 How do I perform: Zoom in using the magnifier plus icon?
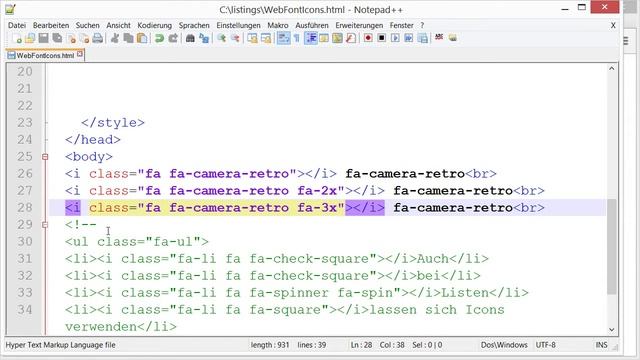pos(221,38)
